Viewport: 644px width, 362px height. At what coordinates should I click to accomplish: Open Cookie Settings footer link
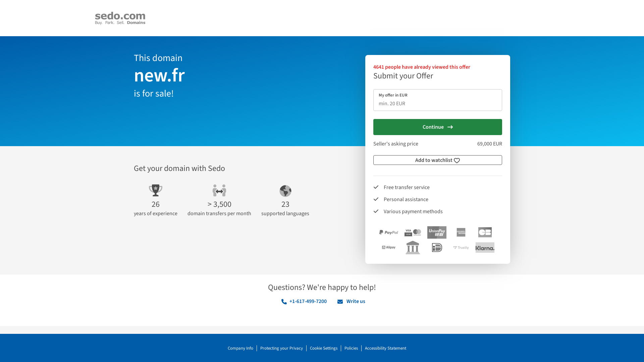[x=323, y=348]
